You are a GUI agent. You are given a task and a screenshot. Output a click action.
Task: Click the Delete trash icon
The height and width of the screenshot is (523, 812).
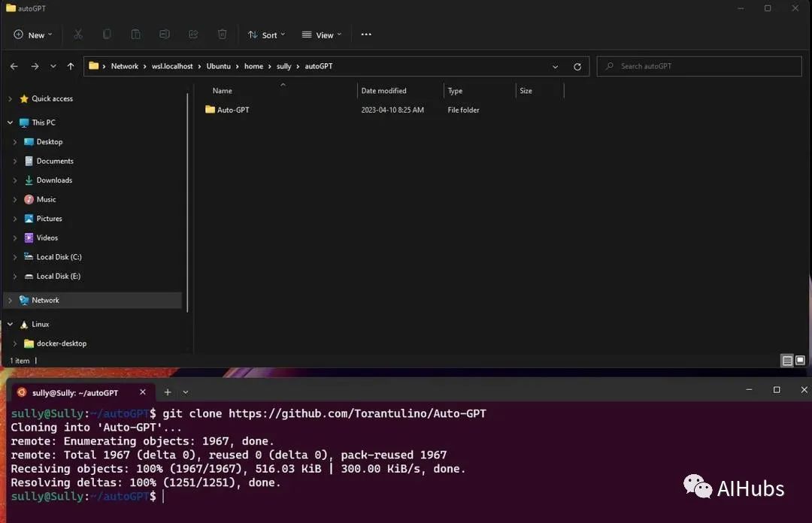(x=222, y=34)
